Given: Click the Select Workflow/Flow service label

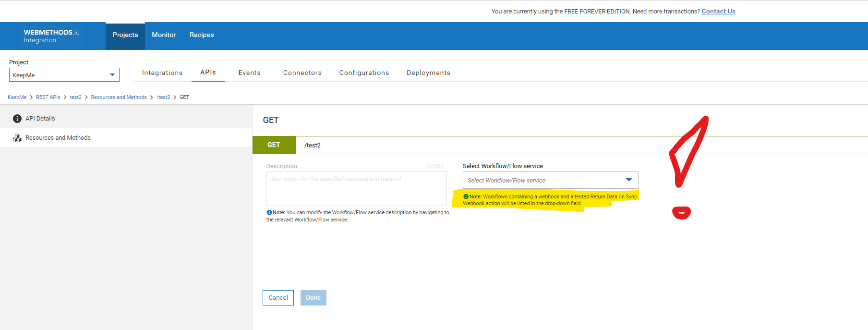Looking at the screenshot, I should (x=503, y=166).
